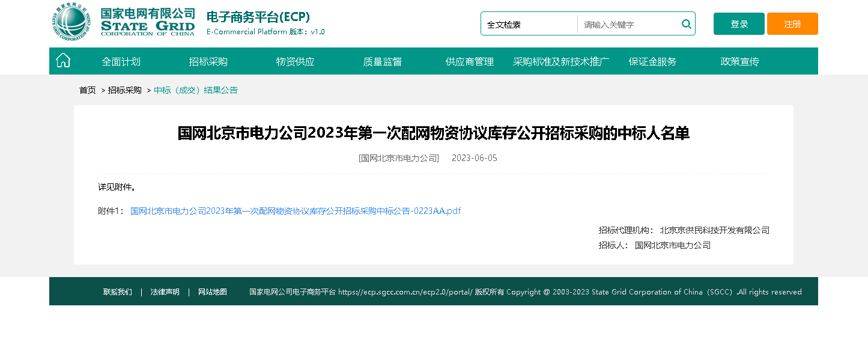Click the orange 注册 register button
Image resolution: width=868 pixels, height=348 pixels.
(x=792, y=24)
